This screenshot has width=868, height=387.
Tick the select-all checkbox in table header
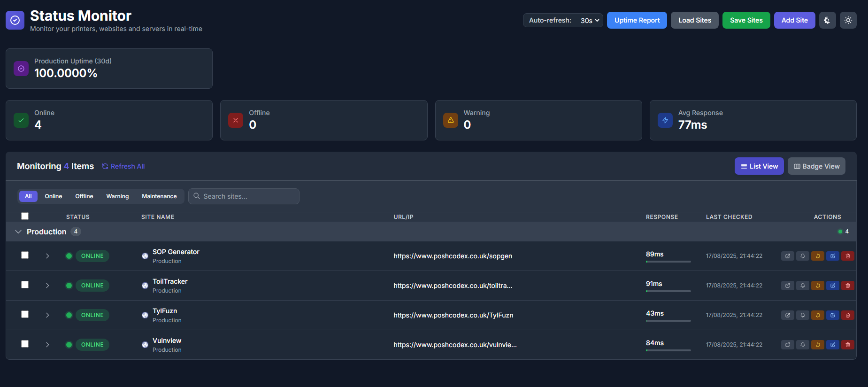click(25, 216)
